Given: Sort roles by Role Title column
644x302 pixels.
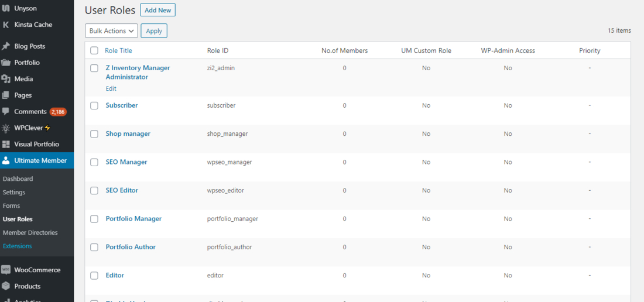Looking at the screenshot, I should point(118,51).
